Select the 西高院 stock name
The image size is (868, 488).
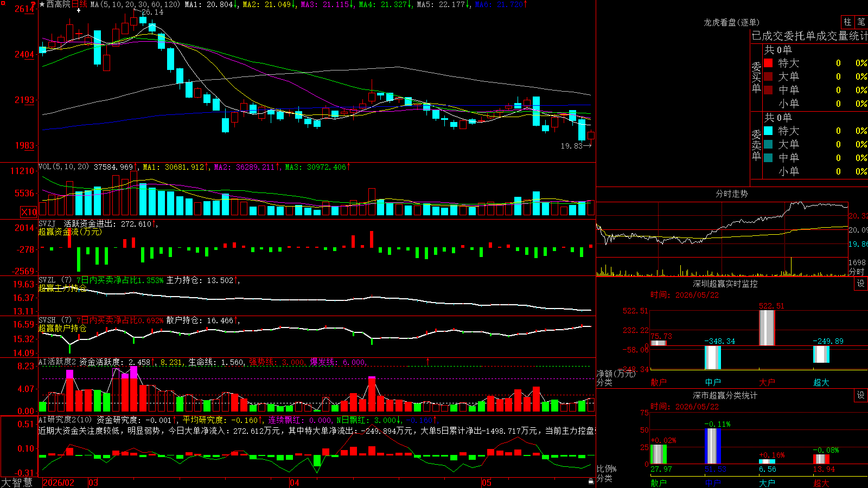click(x=59, y=4)
